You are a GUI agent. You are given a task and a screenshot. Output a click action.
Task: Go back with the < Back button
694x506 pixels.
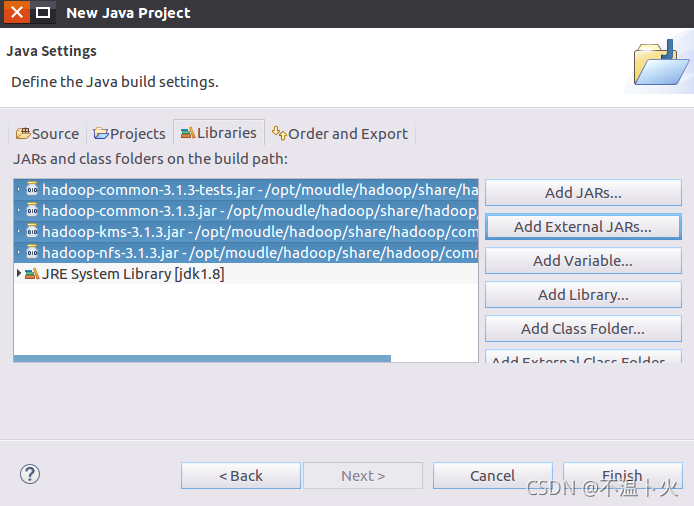tap(241, 476)
